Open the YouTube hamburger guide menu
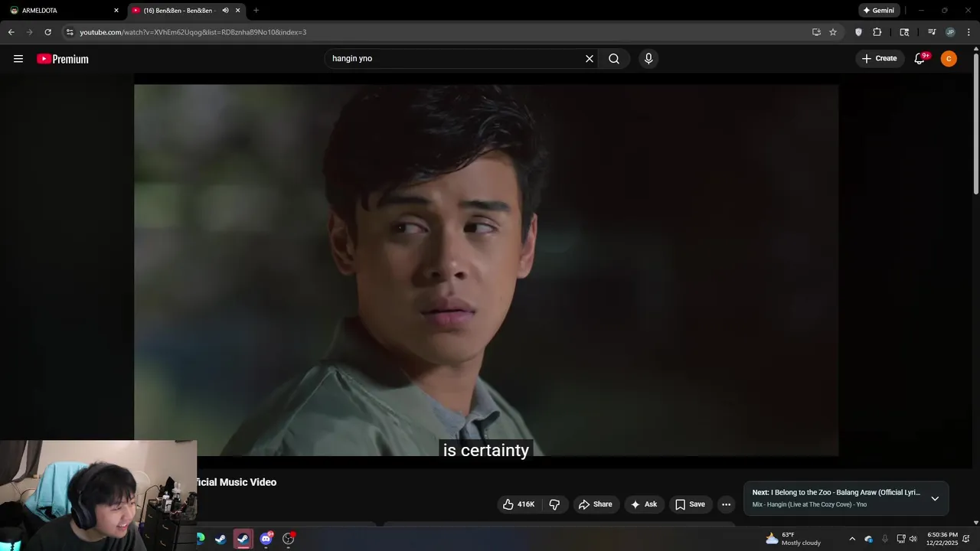This screenshot has width=980, height=551. tap(18, 59)
